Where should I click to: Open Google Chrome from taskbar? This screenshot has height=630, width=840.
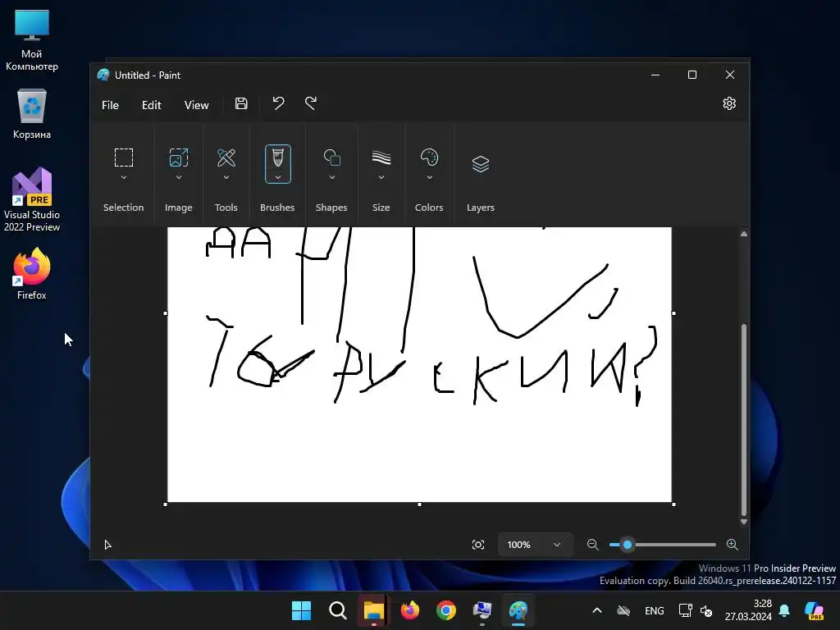pos(446,610)
